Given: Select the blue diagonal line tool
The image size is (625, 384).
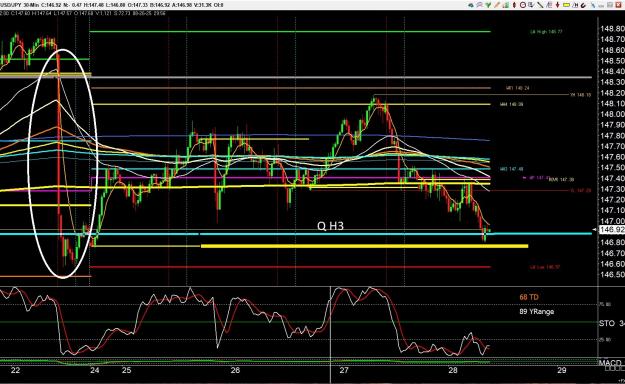Looking at the screenshot, I should coord(593,5).
